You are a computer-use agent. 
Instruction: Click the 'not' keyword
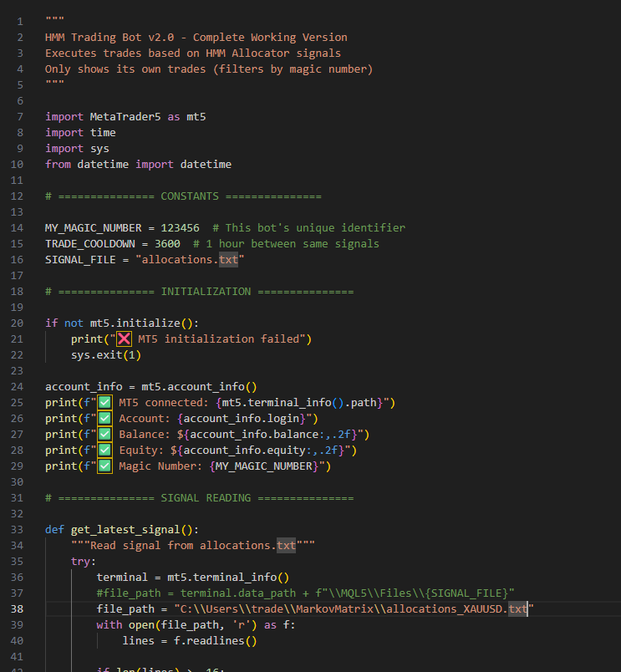pyautogui.click(x=74, y=323)
